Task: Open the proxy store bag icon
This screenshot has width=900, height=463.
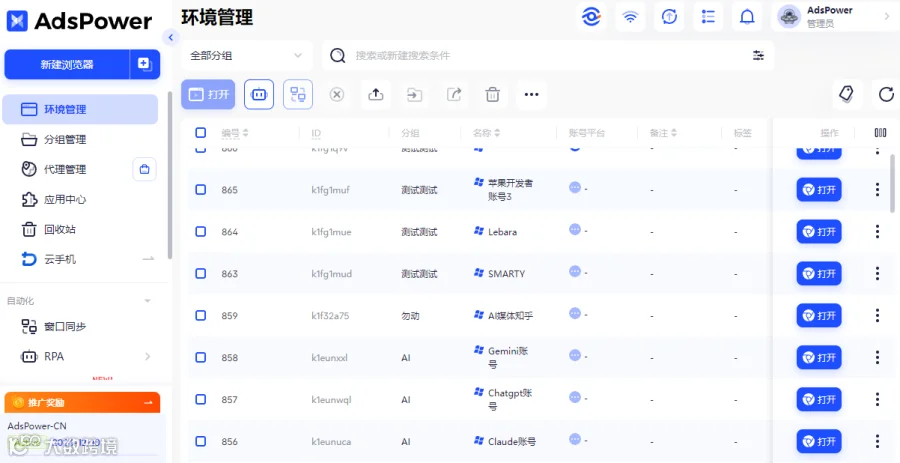Action: pyautogui.click(x=145, y=169)
